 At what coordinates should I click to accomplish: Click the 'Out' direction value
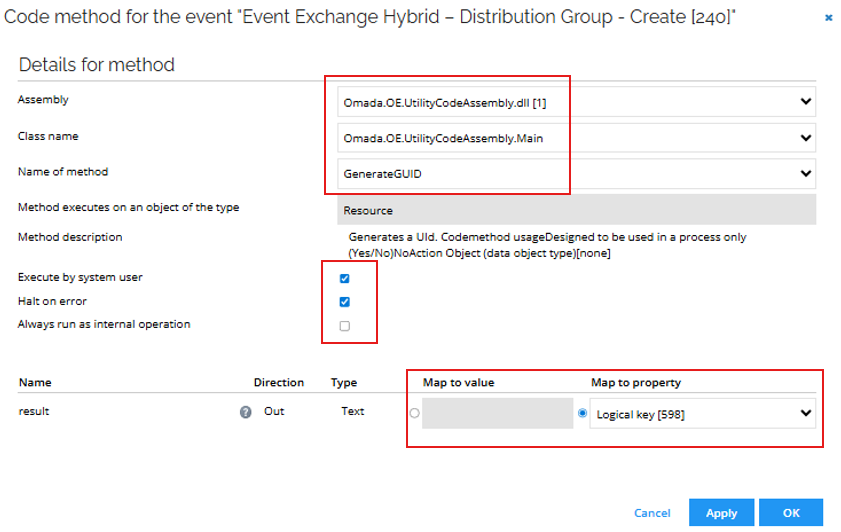[x=274, y=411]
